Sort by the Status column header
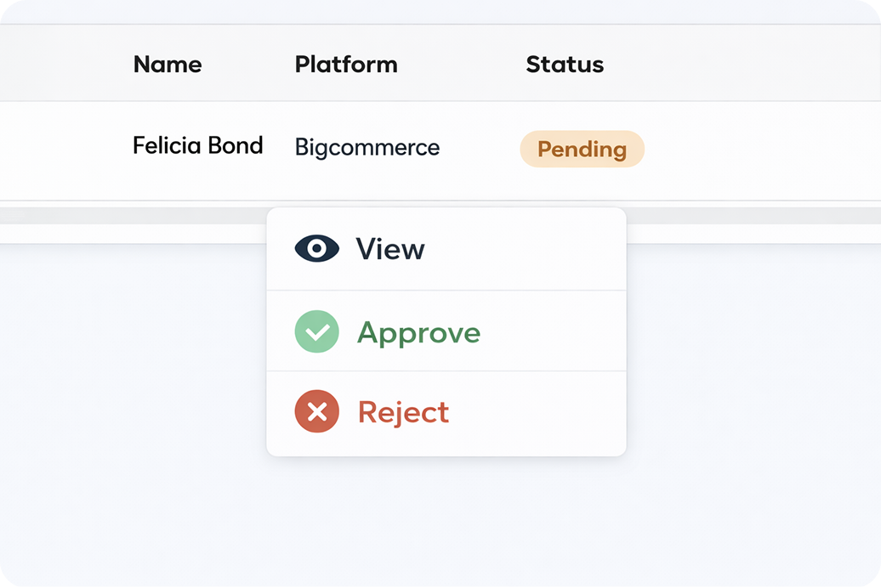The image size is (881, 588). 565,64
